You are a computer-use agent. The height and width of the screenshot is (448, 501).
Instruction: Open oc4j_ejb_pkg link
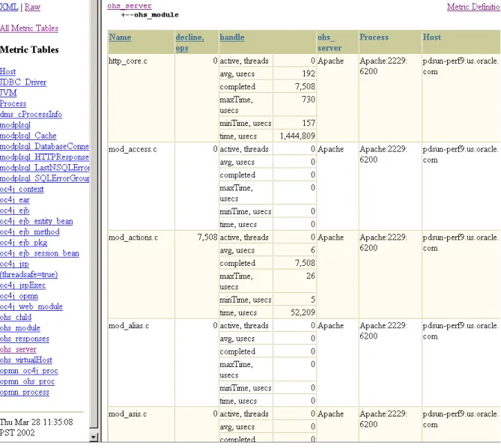click(x=24, y=243)
